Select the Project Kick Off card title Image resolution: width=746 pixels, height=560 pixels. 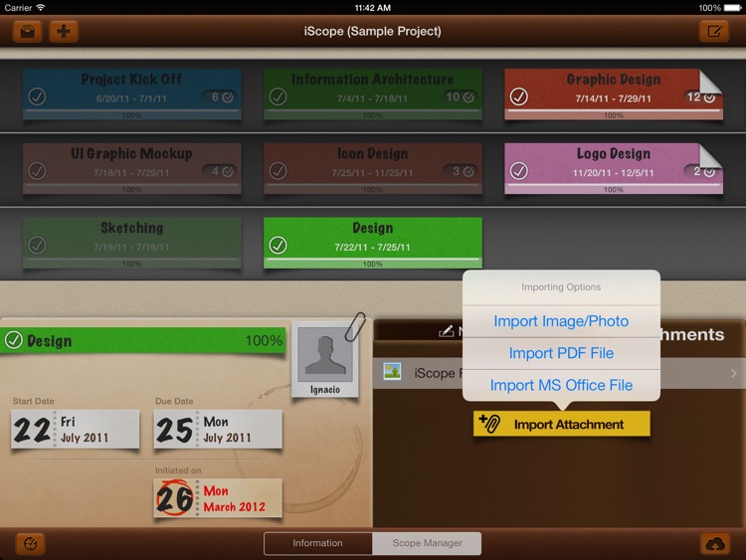(131, 79)
